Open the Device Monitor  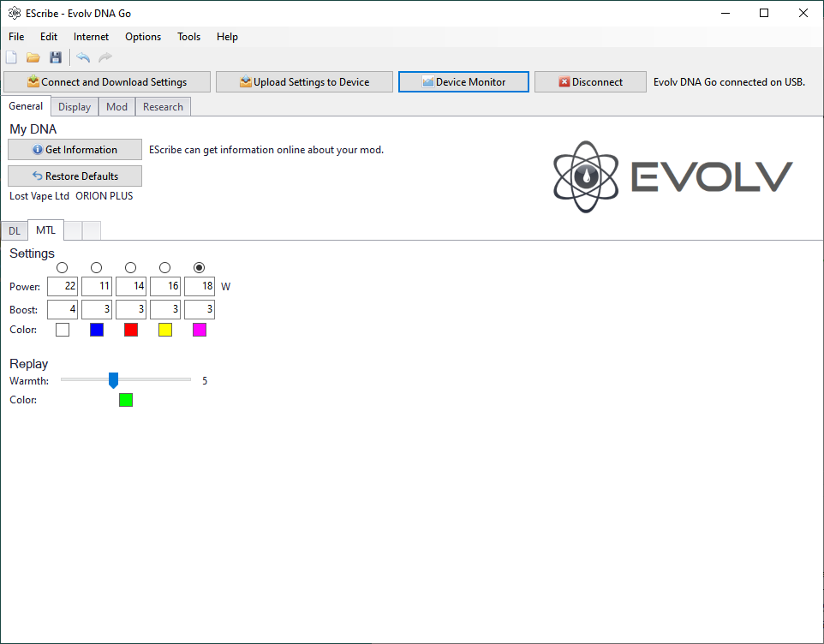(x=463, y=82)
